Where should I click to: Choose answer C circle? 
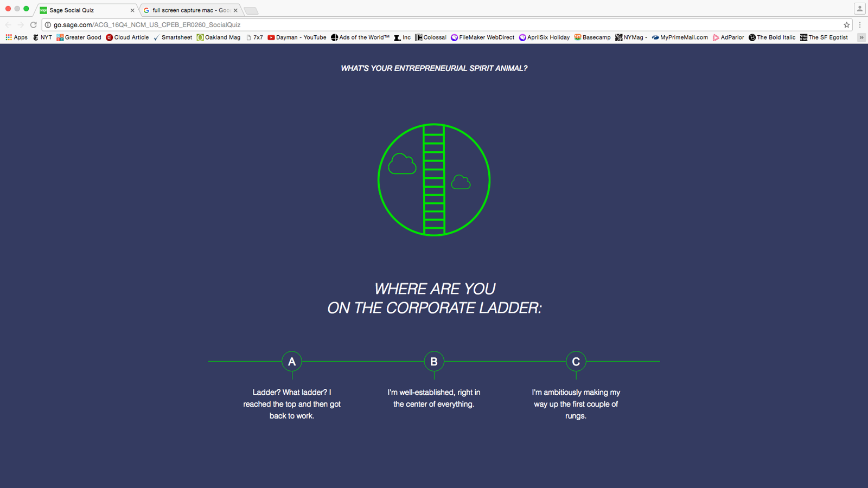[576, 361]
